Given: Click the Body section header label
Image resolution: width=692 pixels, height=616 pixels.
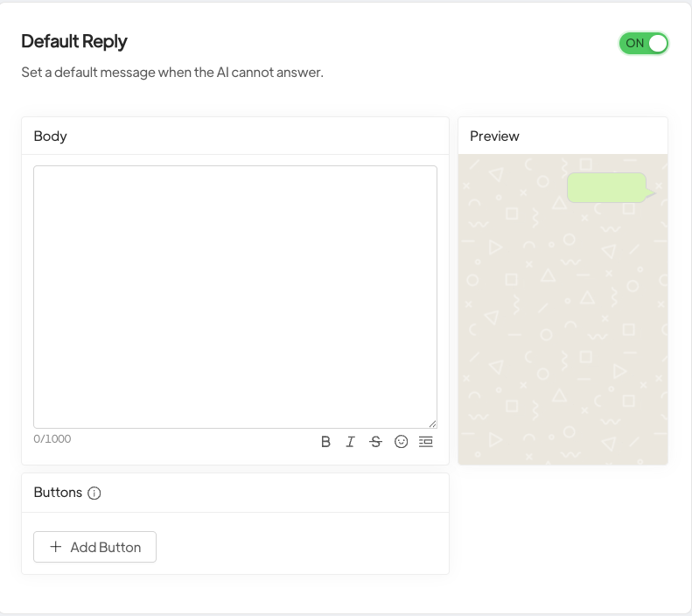Looking at the screenshot, I should pos(50,136).
